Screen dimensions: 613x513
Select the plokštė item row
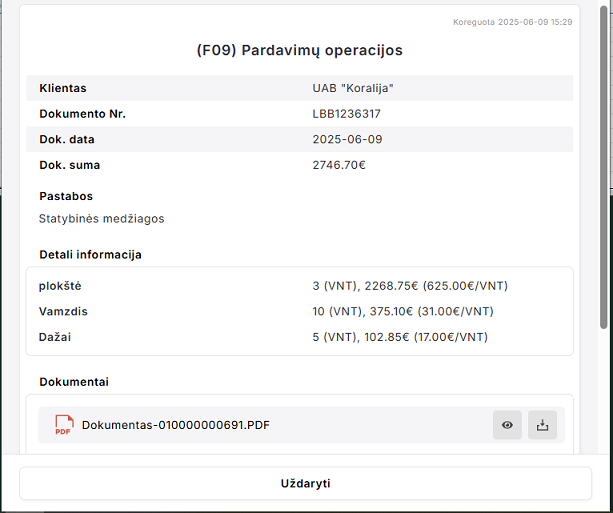click(300, 286)
